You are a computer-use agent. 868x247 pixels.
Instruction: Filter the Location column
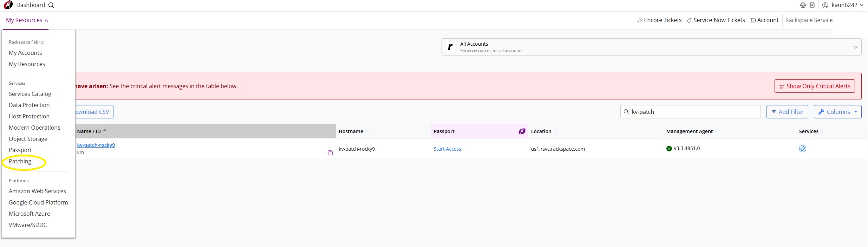[x=555, y=131]
